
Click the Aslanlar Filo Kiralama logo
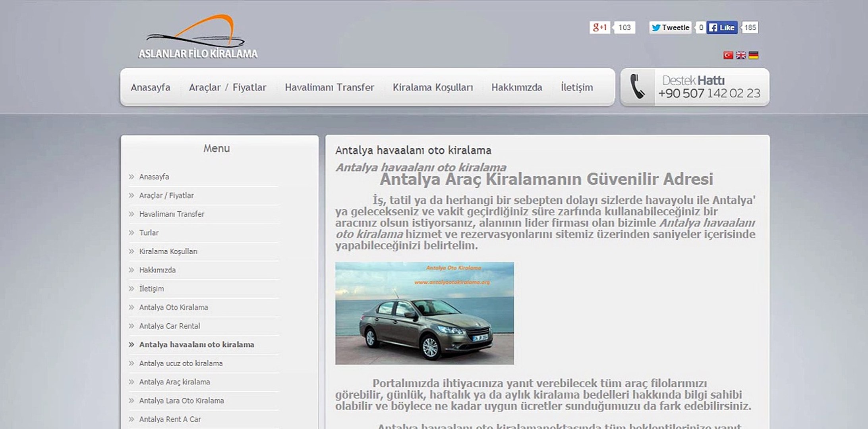pyautogui.click(x=197, y=38)
